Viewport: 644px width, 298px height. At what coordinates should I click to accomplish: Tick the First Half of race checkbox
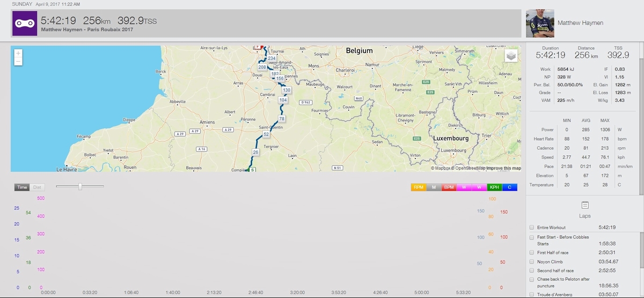point(531,252)
